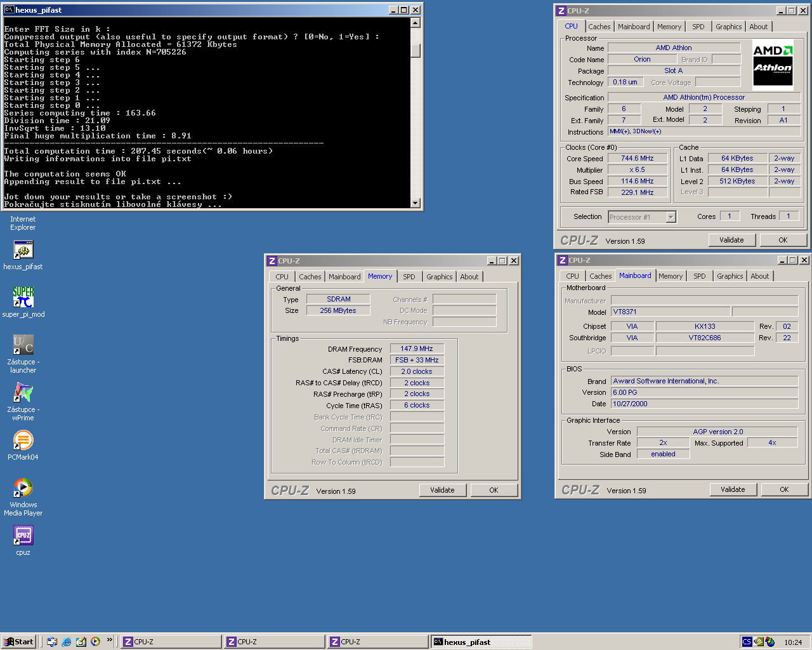Image resolution: width=812 pixels, height=650 pixels.
Task: Click the Z icon in Memory window title bar
Action: 272,261
